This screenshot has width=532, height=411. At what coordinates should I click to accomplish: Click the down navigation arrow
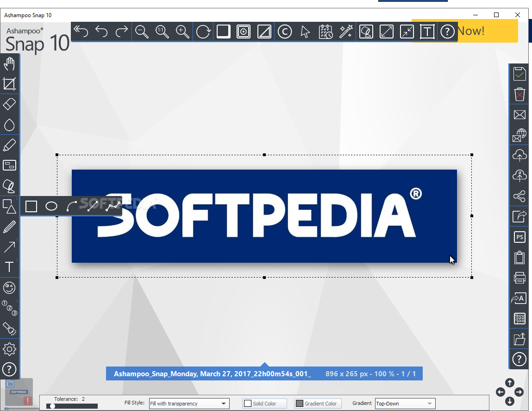510,401
